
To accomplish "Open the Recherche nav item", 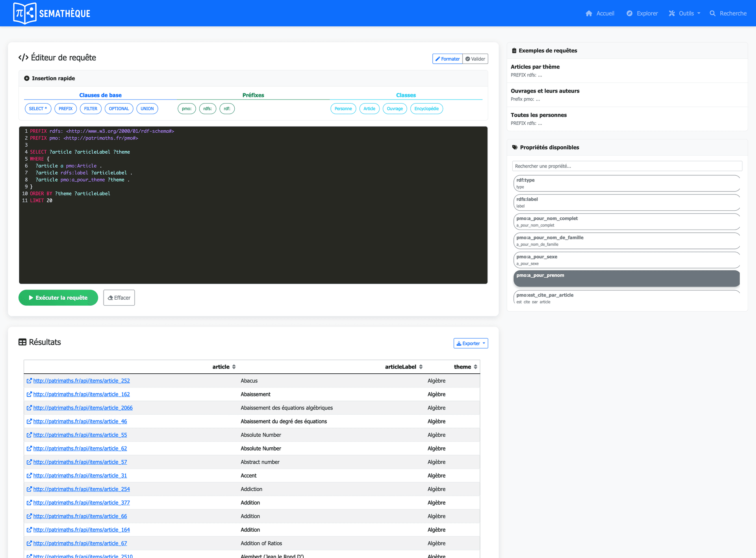I will [x=728, y=13].
